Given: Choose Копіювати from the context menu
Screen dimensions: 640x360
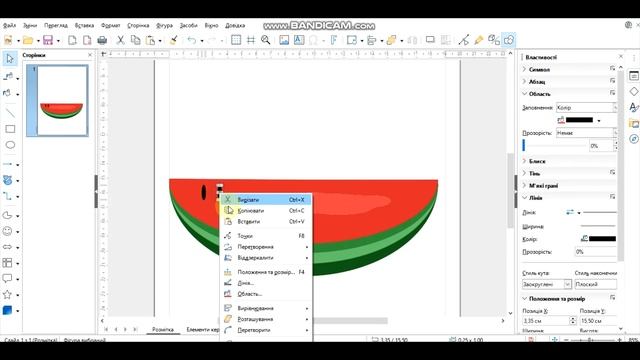Looking at the screenshot, I should coord(266,211).
